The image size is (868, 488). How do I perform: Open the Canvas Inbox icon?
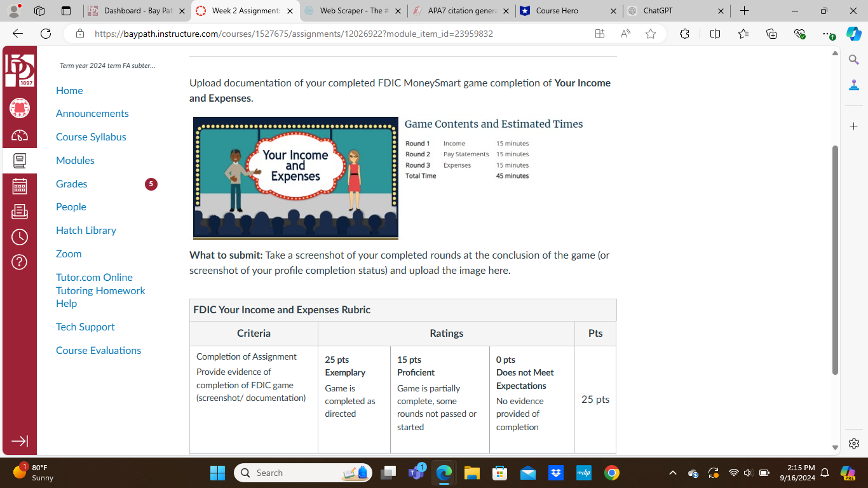coord(20,212)
